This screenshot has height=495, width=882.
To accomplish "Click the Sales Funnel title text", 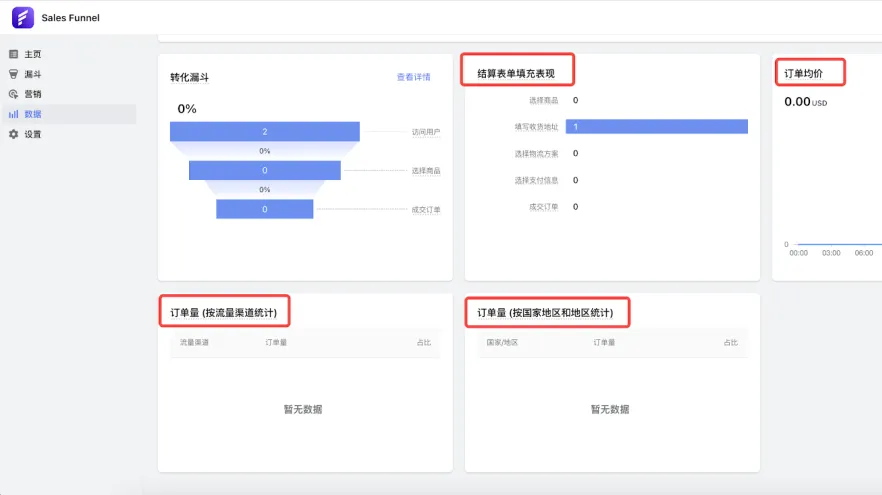I will click(x=70, y=17).
